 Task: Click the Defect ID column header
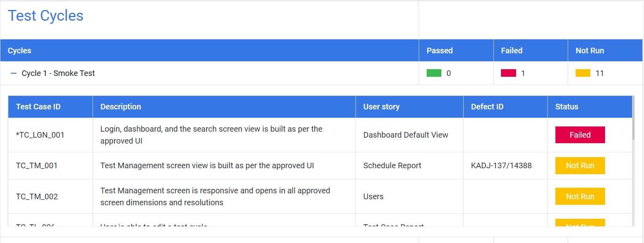point(487,107)
